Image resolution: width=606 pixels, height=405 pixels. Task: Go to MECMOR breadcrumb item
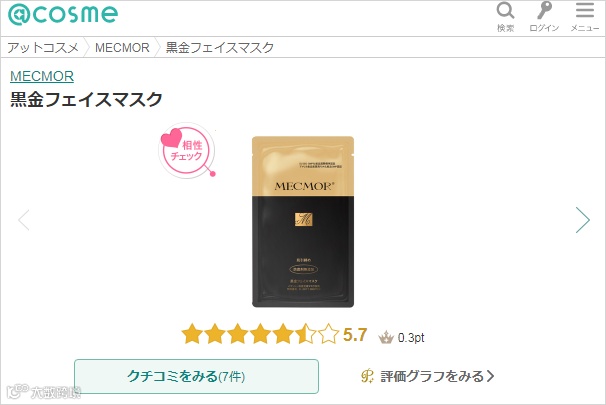122,48
